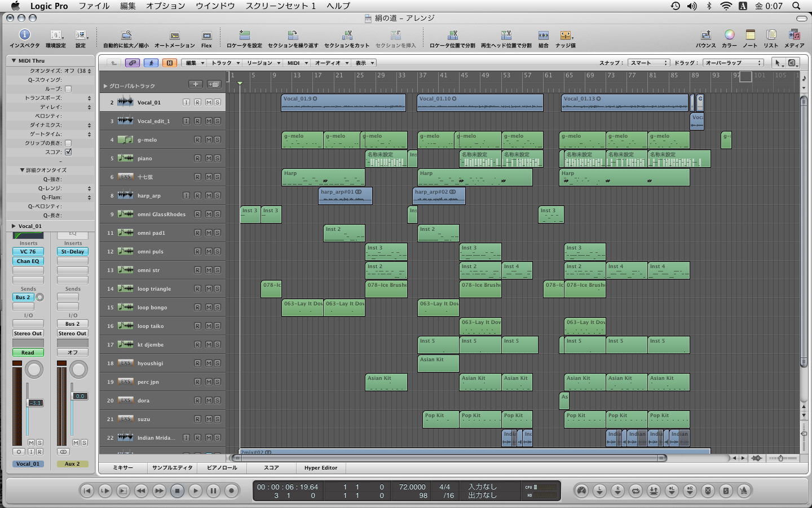Toggle the ループ loop checkbox
The image size is (812, 508).
point(68,89)
